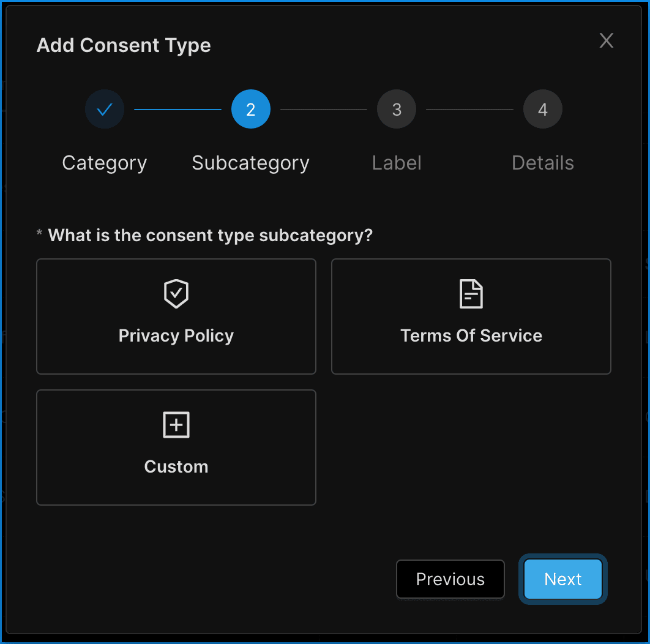
Task: Click the Subcategory step label
Action: pos(251,163)
